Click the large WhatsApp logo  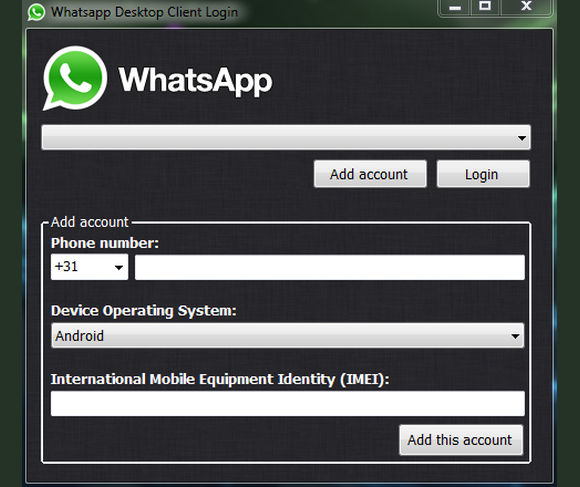(x=75, y=78)
